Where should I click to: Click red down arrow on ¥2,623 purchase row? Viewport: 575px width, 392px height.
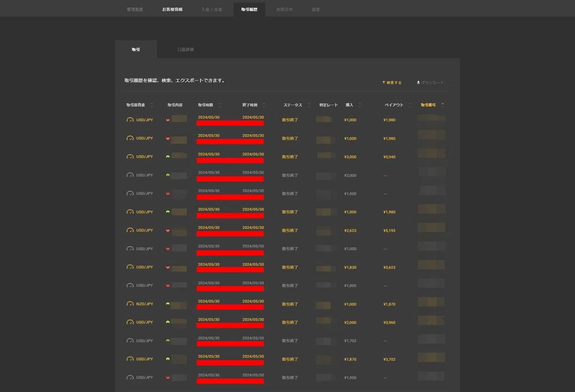pos(168,231)
